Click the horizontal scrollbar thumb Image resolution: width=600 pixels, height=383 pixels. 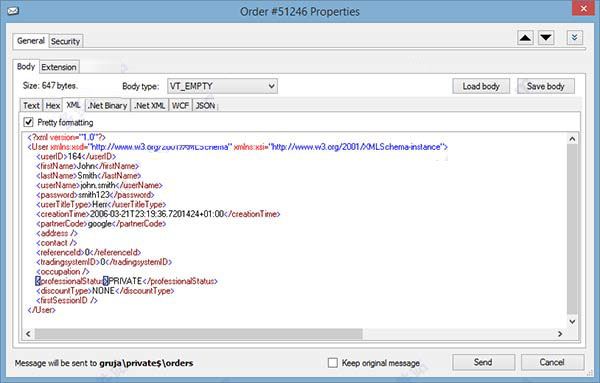[x=199, y=334]
